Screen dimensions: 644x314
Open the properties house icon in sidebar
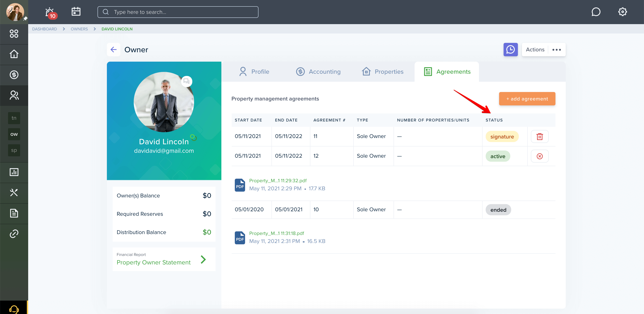coord(14,54)
